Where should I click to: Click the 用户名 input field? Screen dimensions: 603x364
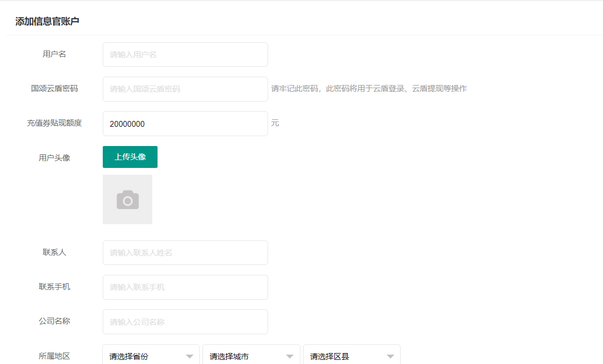coord(185,55)
